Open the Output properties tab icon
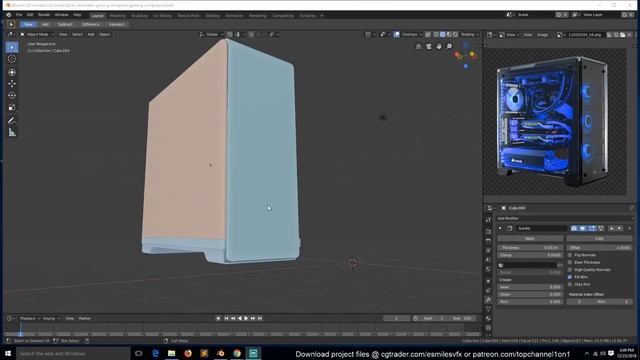Image resolution: width=640 pixels, height=360 pixels. pos(488,241)
